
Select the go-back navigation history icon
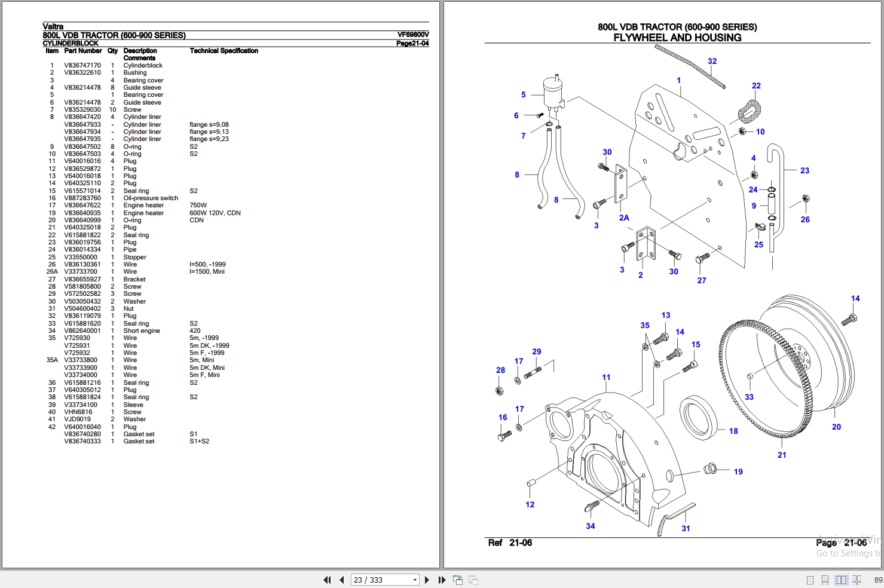458,580
